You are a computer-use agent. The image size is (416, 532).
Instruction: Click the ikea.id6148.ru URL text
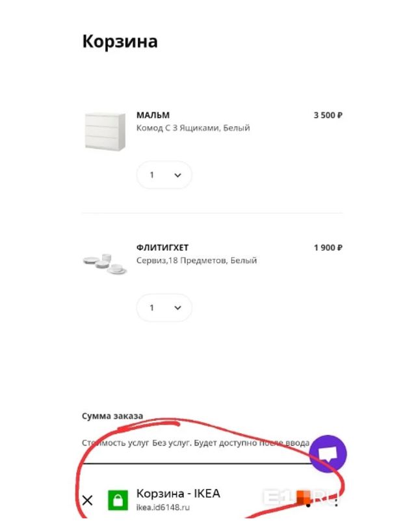tap(163, 507)
